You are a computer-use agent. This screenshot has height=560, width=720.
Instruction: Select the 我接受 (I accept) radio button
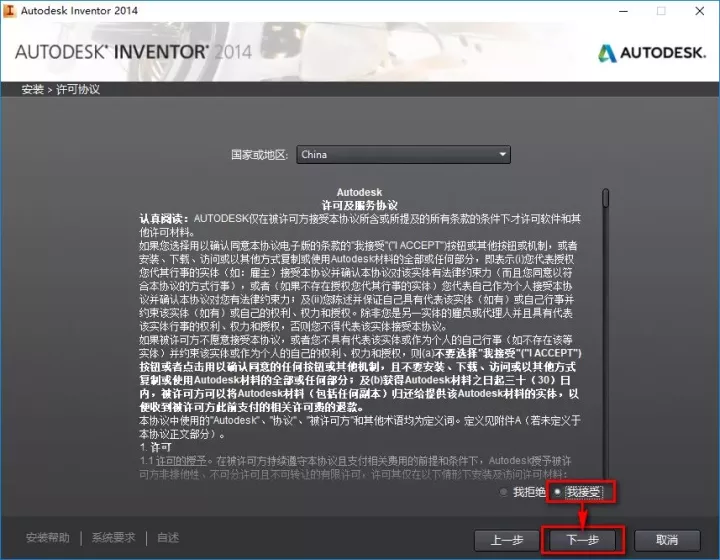[557, 492]
